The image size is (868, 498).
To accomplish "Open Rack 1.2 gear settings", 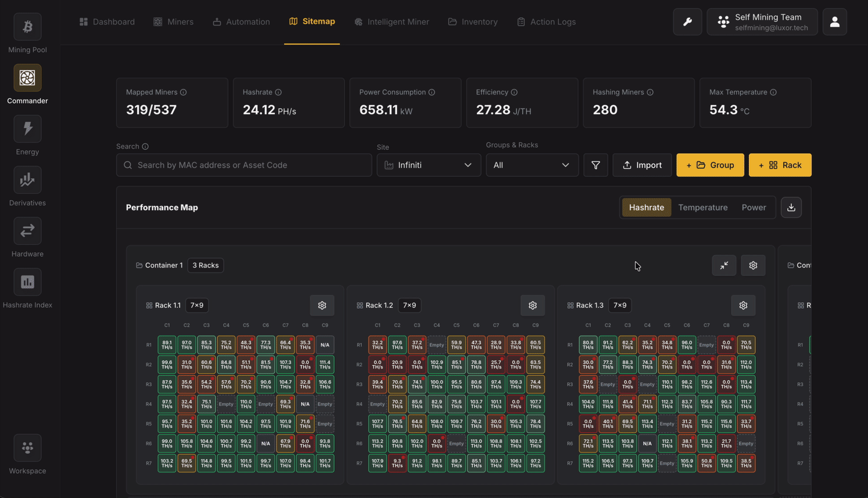I will point(532,305).
